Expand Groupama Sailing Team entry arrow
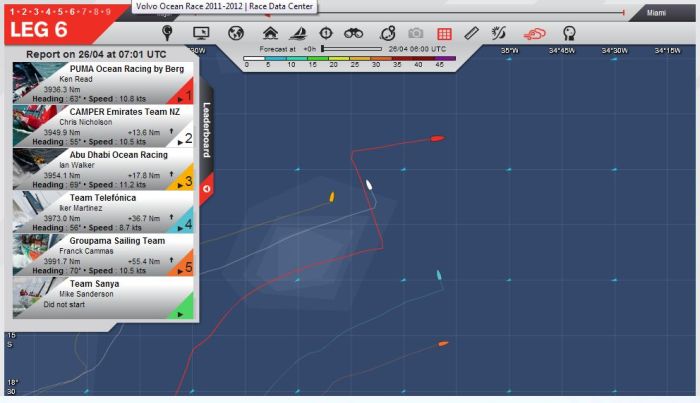700x403 pixels. [179, 271]
